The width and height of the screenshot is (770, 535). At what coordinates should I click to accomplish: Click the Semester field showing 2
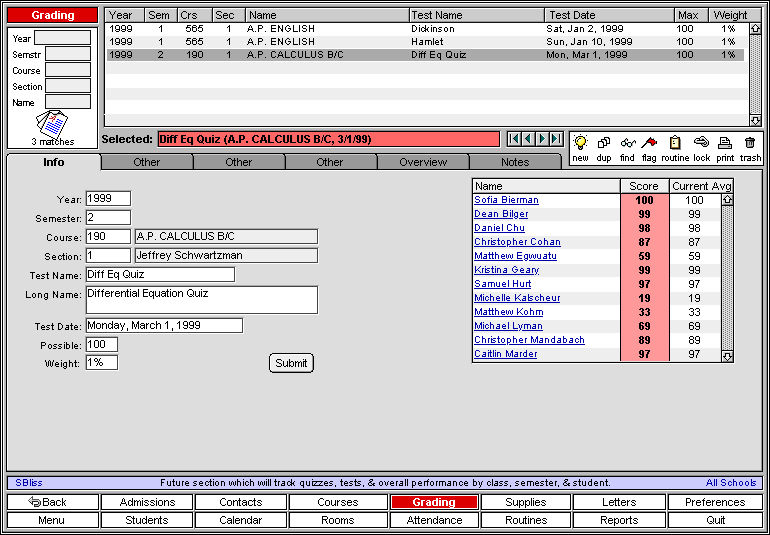(x=108, y=217)
